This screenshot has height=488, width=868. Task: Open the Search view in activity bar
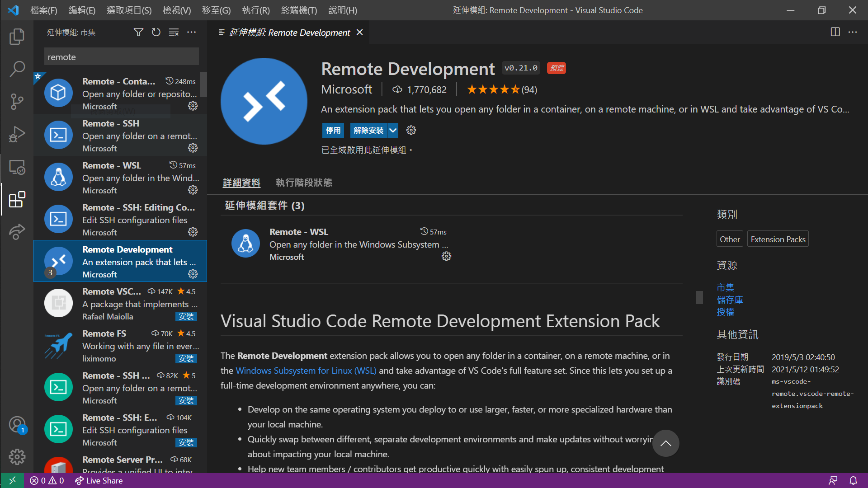point(17,69)
